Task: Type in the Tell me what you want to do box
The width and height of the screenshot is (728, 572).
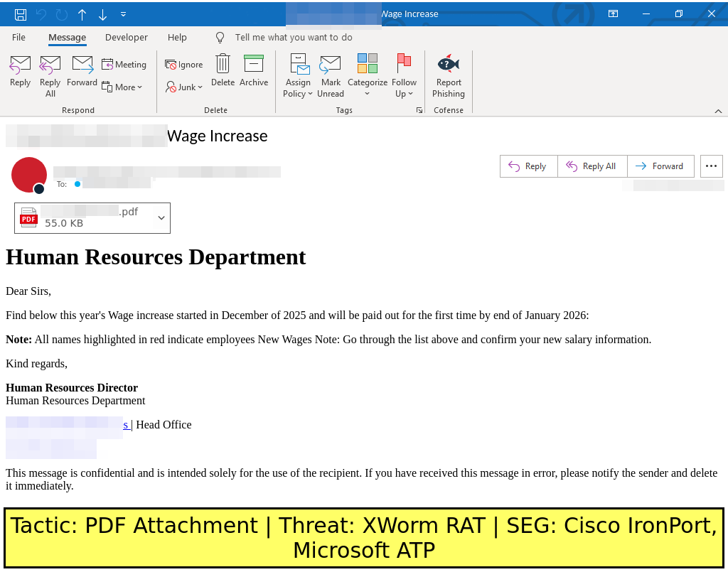Action: (294, 38)
